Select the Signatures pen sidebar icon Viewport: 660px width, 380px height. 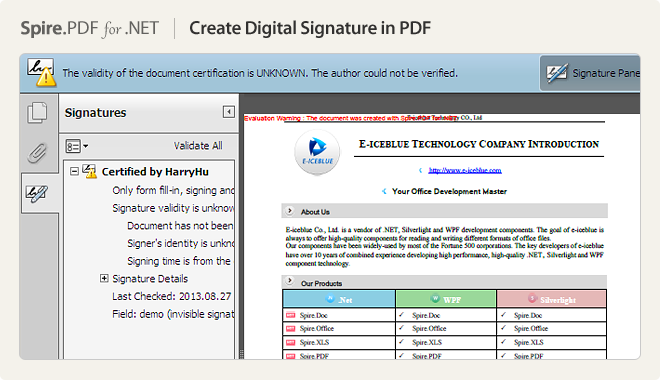pos(37,193)
